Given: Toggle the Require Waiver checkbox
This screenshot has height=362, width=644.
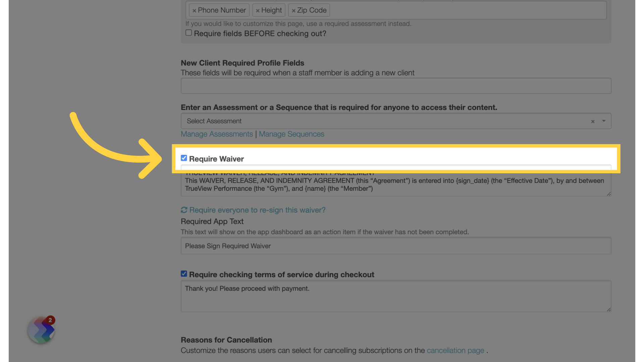Looking at the screenshot, I should 183,158.
